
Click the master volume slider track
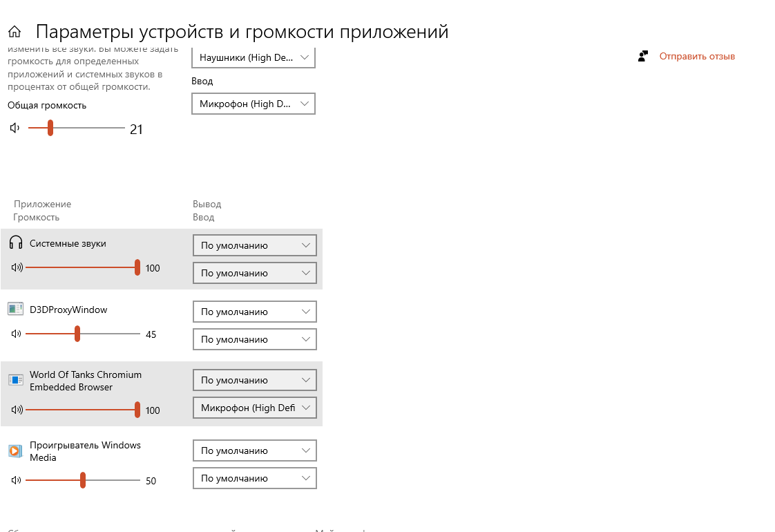76,128
